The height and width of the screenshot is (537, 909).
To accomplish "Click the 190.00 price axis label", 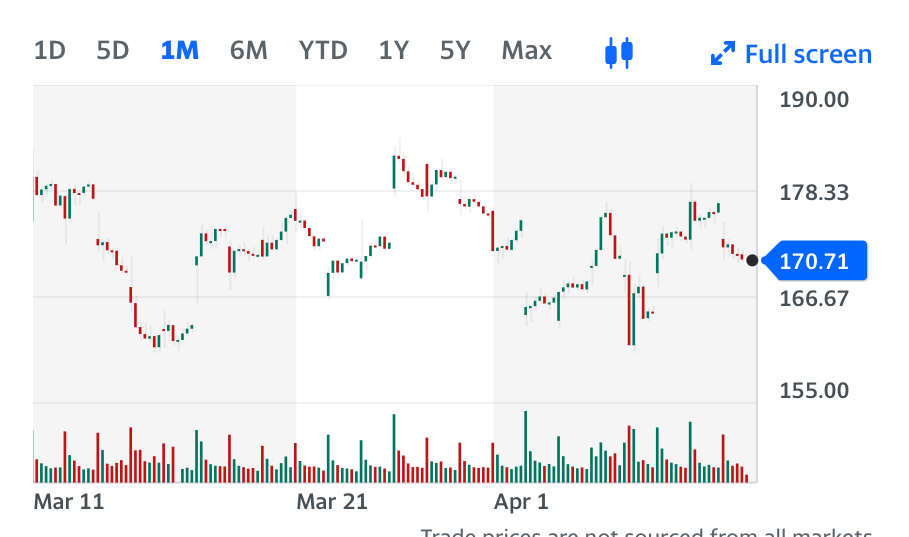I will [x=814, y=100].
